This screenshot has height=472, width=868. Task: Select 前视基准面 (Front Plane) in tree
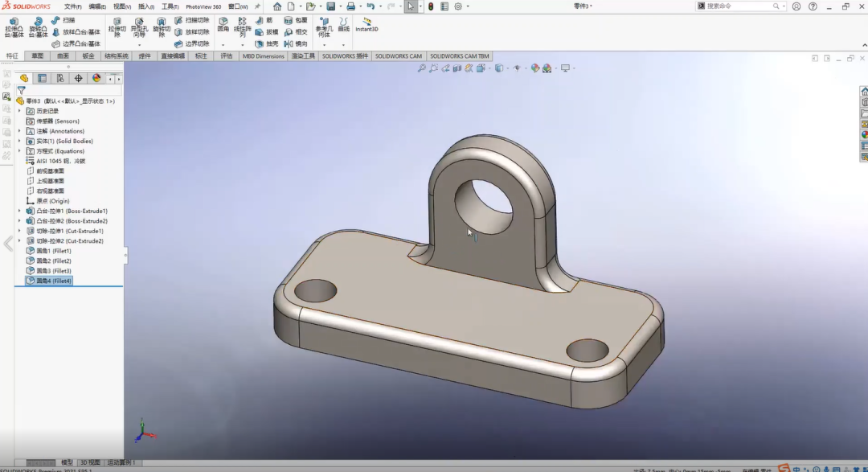point(45,170)
